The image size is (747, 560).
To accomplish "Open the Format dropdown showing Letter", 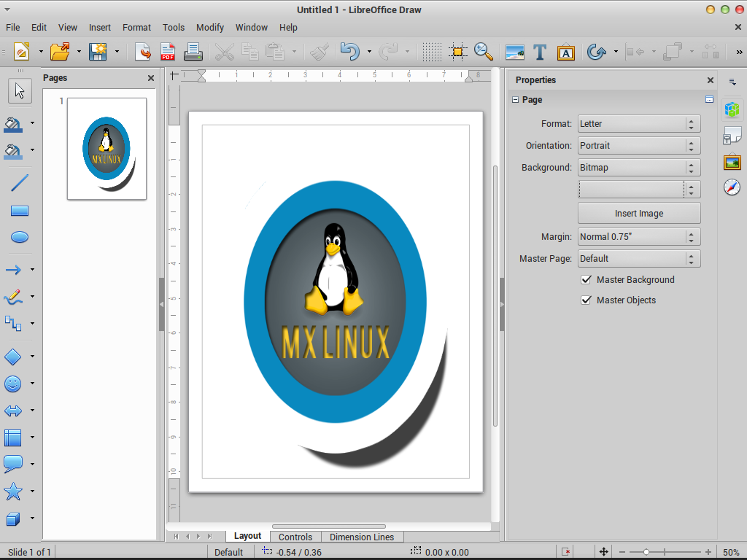I will pos(639,124).
